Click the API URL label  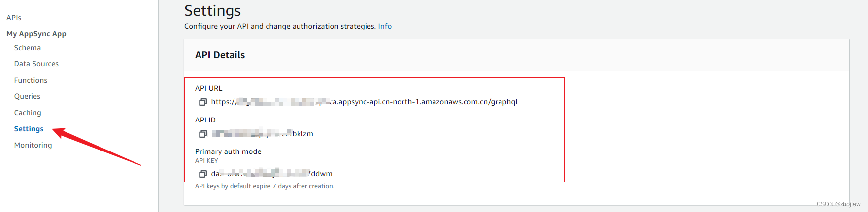tap(209, 88)
